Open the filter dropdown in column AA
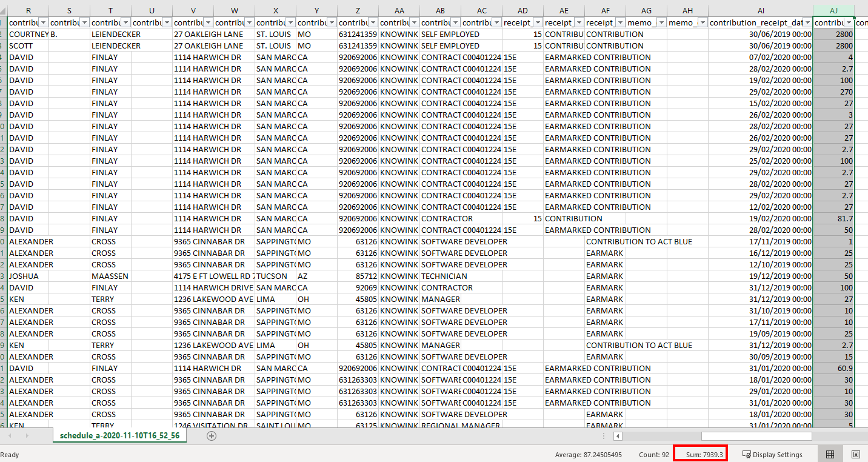 (414, 22)
